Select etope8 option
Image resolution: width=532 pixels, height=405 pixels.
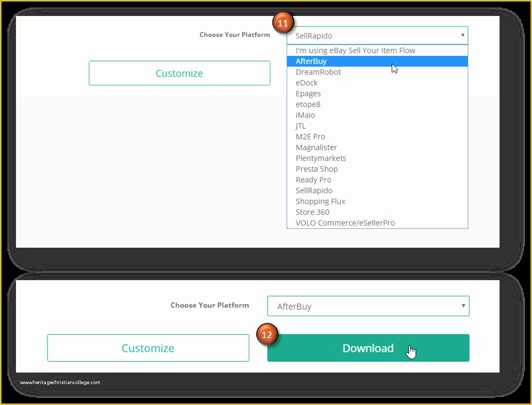coord(377,104)
